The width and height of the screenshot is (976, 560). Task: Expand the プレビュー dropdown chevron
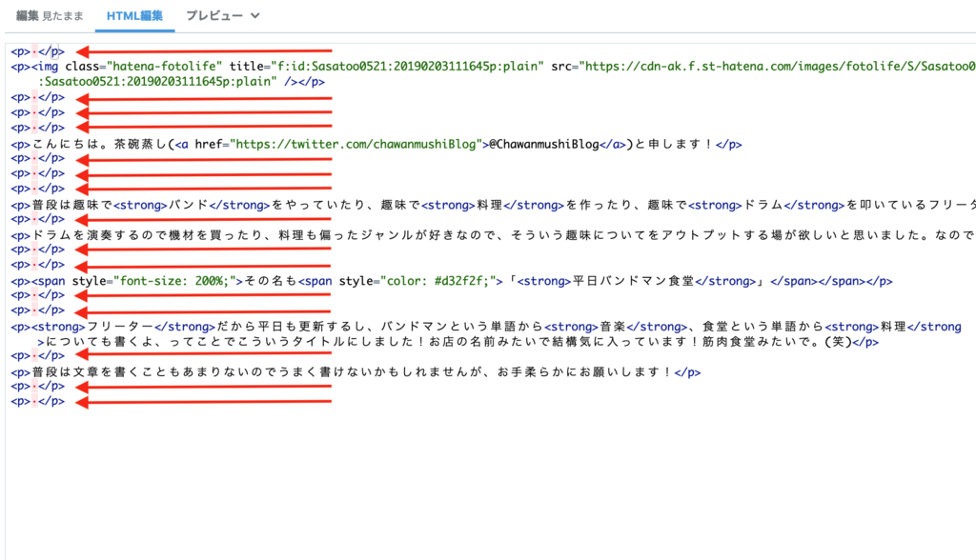(x=255, y=16)
